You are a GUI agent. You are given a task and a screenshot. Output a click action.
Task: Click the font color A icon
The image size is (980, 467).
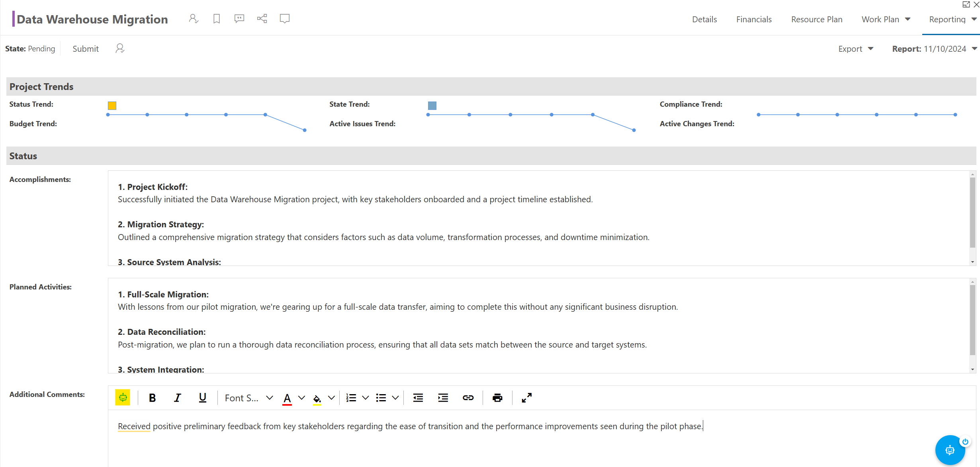coord(287,398)
